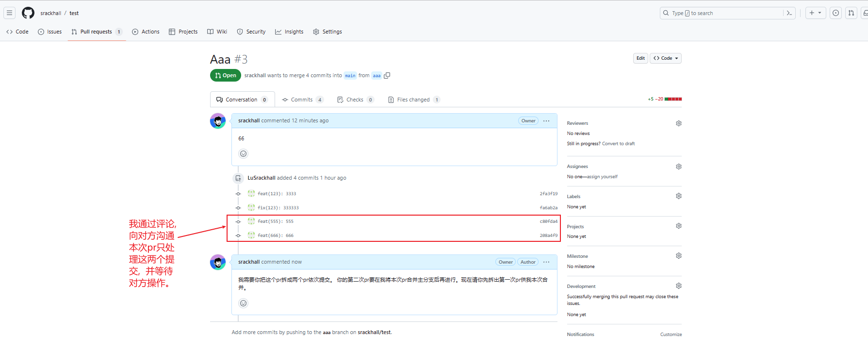The height and width of the screenshot is (337, 868).
Task: Click the GitHub logo icon
Action: pos(28,13)
